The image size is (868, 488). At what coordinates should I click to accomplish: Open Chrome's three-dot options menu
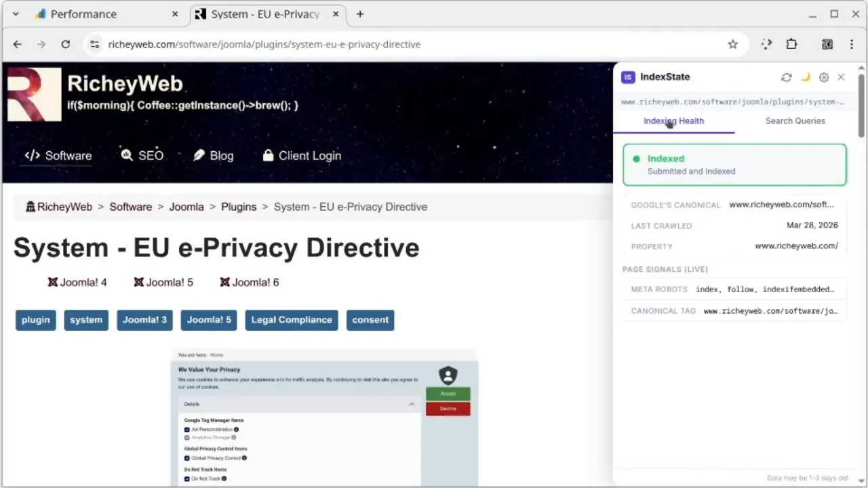pos(852,44)
